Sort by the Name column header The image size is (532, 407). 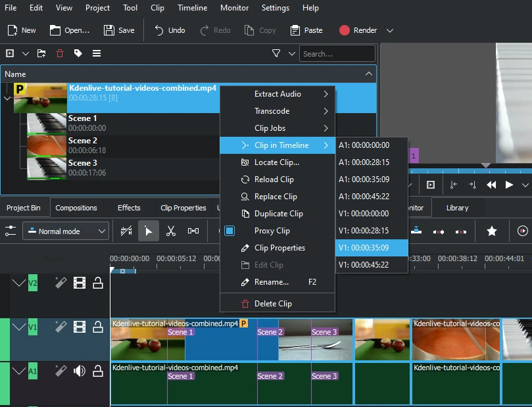point(188,74)
